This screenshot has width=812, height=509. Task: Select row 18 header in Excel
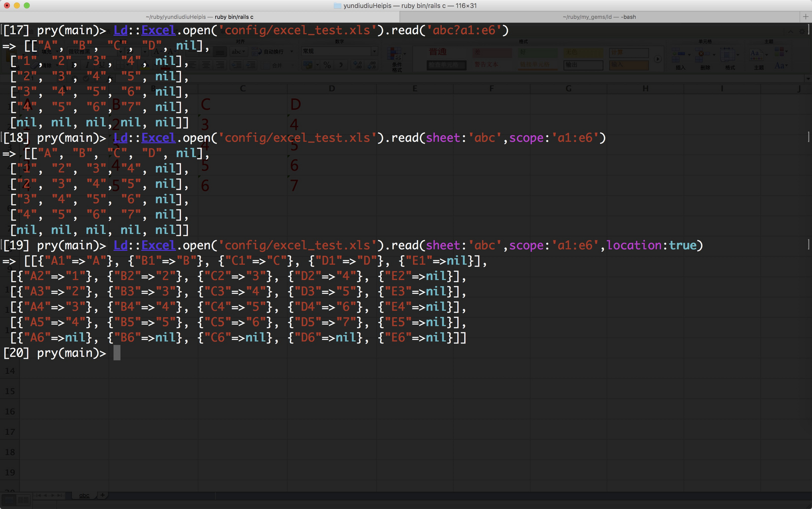coord(10,452)
